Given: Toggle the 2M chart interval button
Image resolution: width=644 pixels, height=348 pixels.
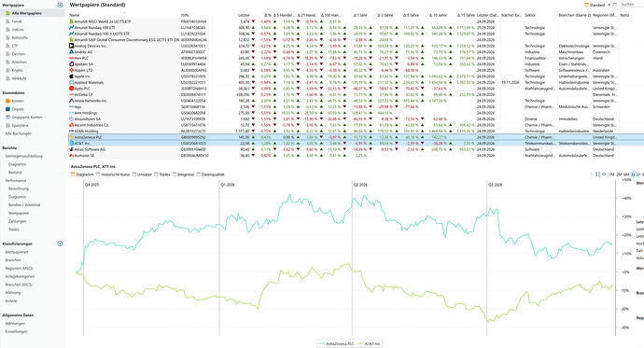Looking at the screenshot, I should point(619,174).
